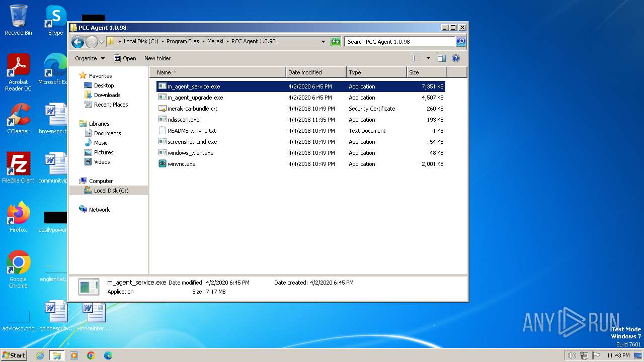This screenshot has height=362, width=644.
Task: Open Edge from taskbar
Action: click(x=108, y=355)
